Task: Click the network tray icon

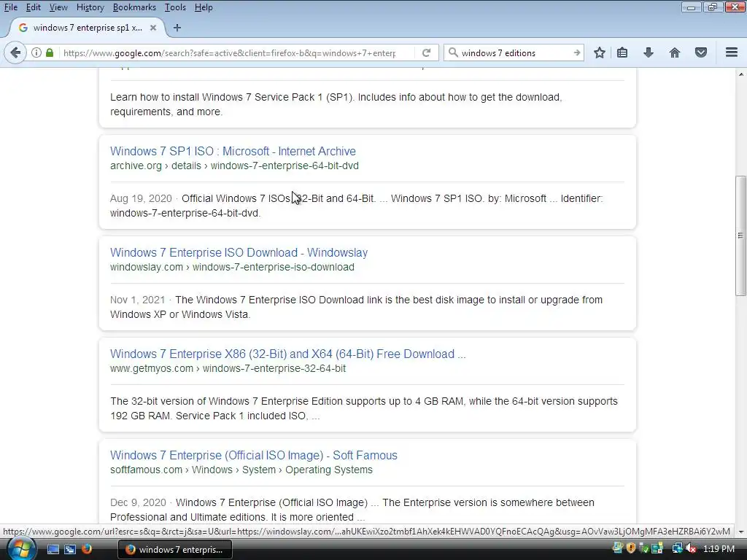Action: (676, 549)
